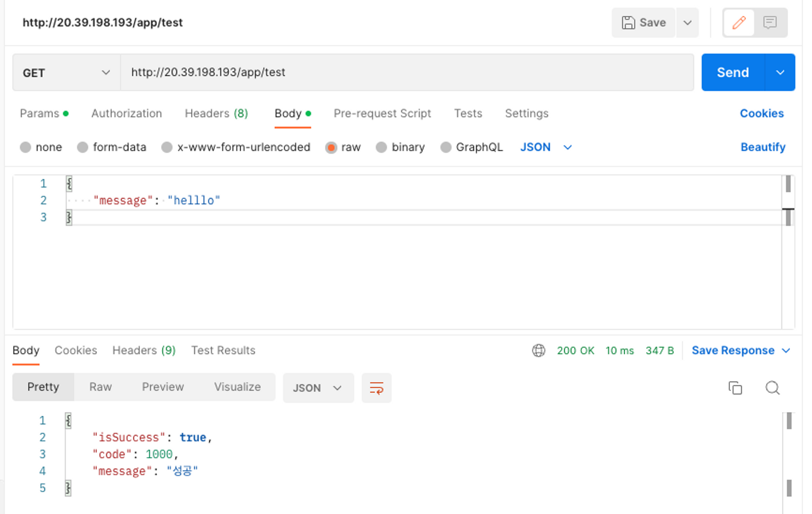Copy response with the copy icon

735,388
